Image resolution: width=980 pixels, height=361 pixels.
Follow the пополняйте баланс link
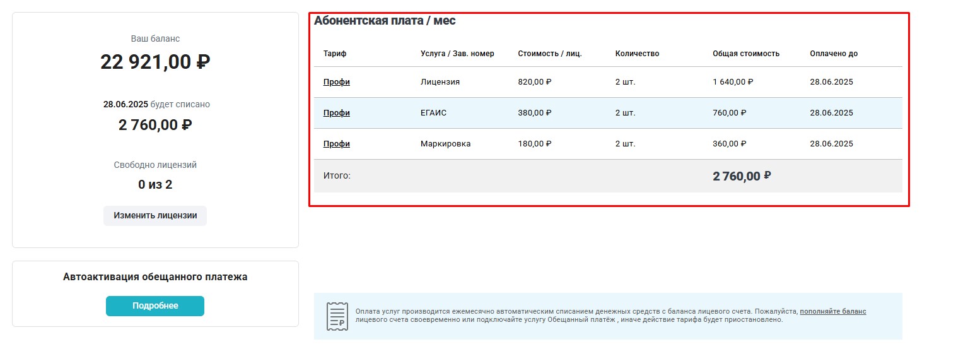point(833,311)
